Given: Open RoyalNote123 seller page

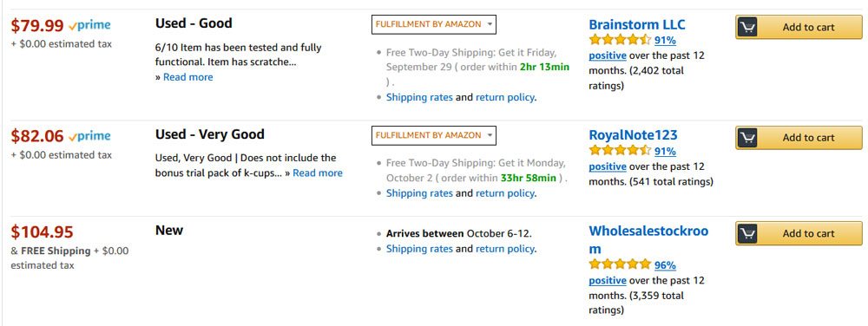Looking at the screenshot, I should [633, 134].
